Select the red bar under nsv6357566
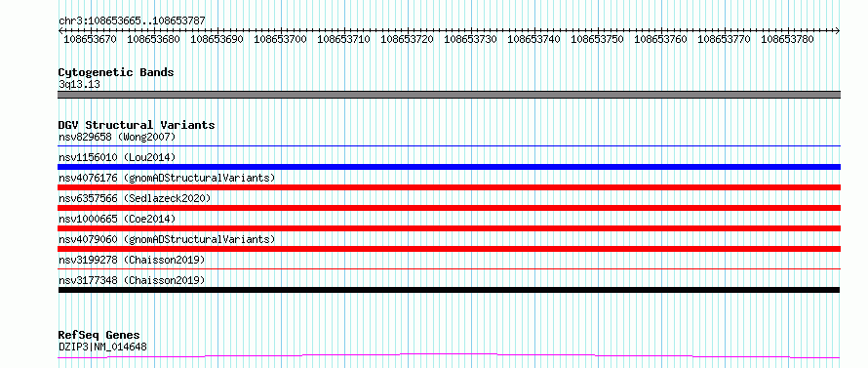The width and height of the screenshot is (868, 368). coord(449,208)
